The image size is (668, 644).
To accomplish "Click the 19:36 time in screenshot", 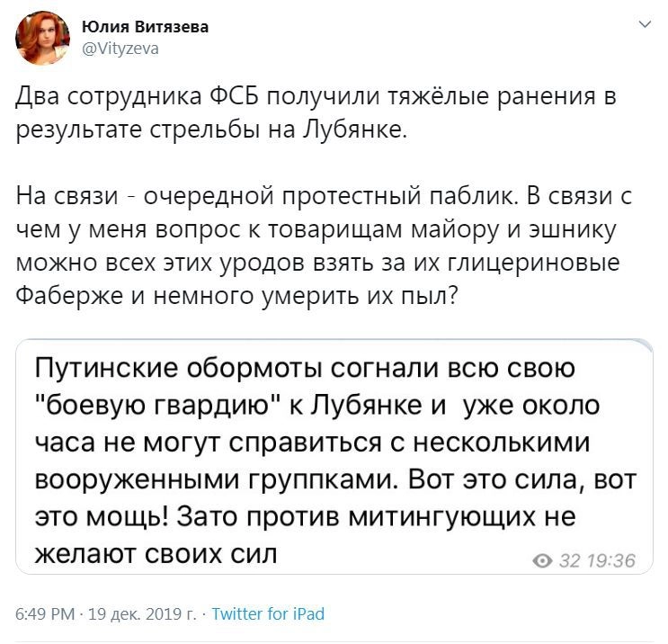I will (610, 561).
